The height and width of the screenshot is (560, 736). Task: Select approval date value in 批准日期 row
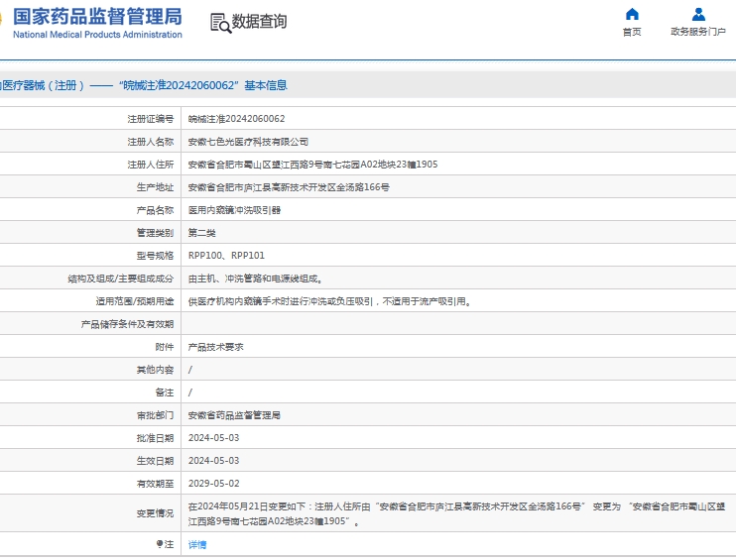click(213, 437)
